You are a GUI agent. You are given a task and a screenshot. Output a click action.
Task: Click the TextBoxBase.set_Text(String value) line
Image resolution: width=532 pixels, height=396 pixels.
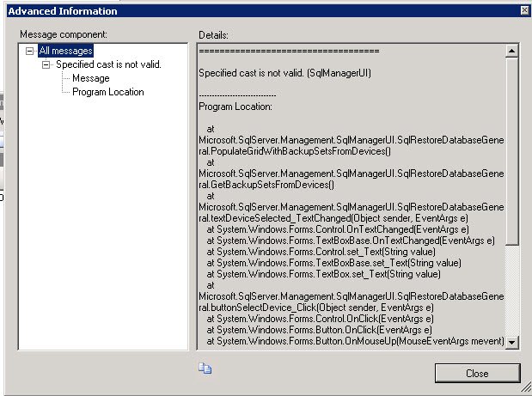pos(333,263)
